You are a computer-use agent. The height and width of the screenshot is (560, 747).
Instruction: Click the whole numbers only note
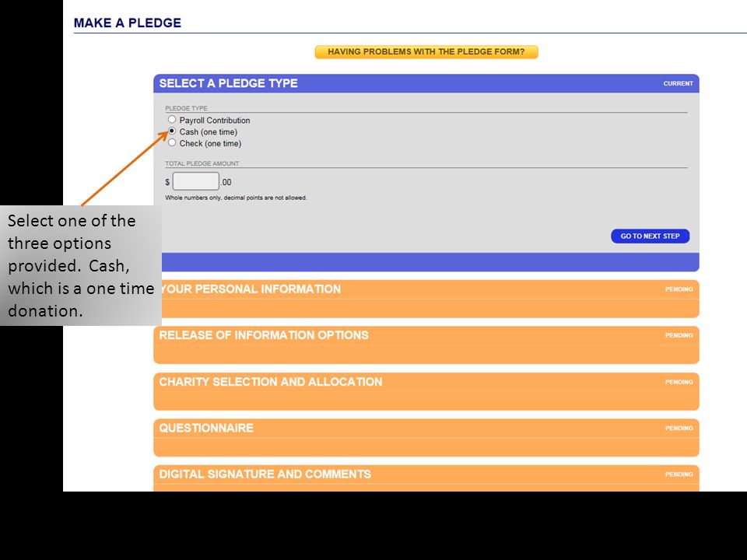tap(236, 198)
